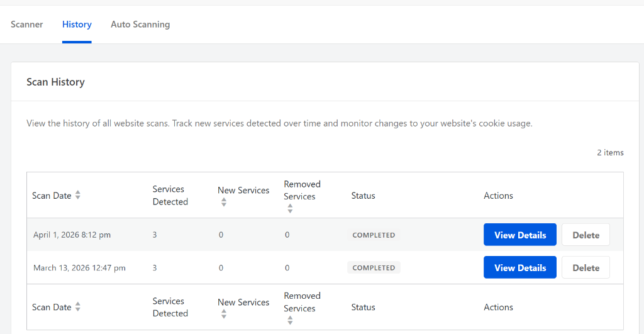Click the 2 items count label
The height and width of the screenshot is (334, 644).
pyautogui.click(x=610, y=153)
